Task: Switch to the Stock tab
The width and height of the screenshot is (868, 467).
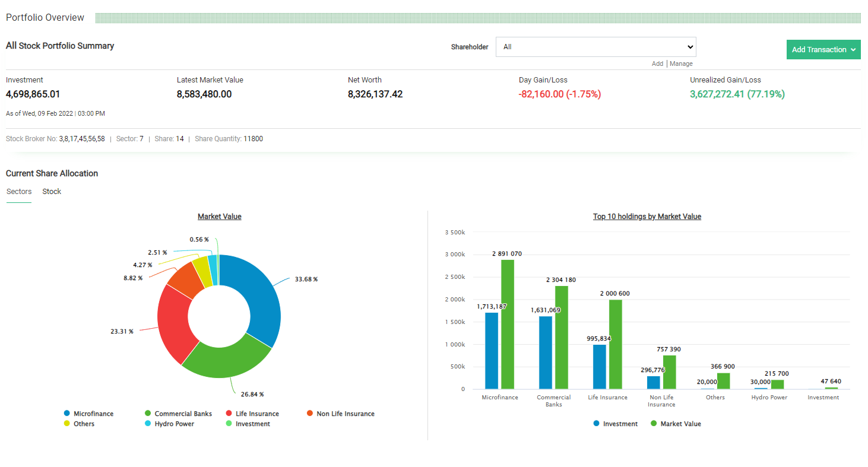Action: (x=52, y=191)
